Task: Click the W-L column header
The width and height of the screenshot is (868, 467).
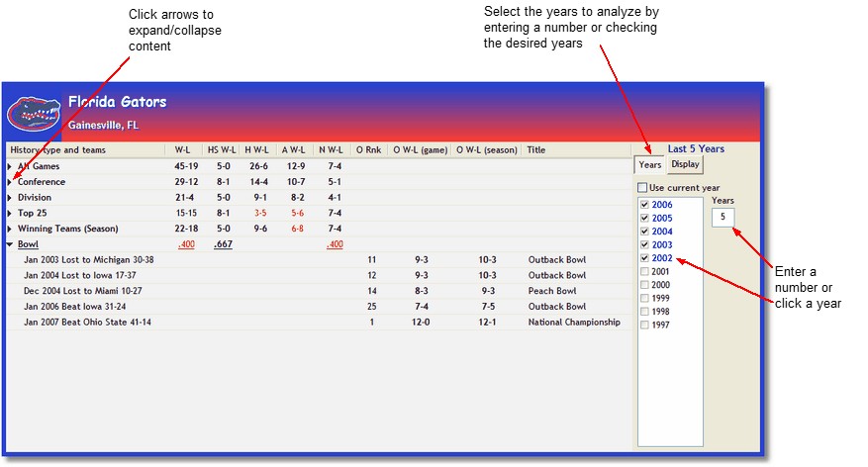Action: click(x=183, y=150)
